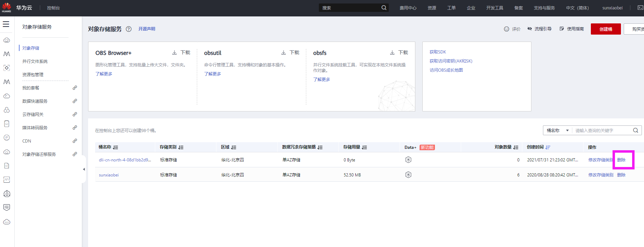Click the help question mark beside 对象存储服务 title
Image resolution: width=644 pixels, height=247 pixels.
pos(129,29)
